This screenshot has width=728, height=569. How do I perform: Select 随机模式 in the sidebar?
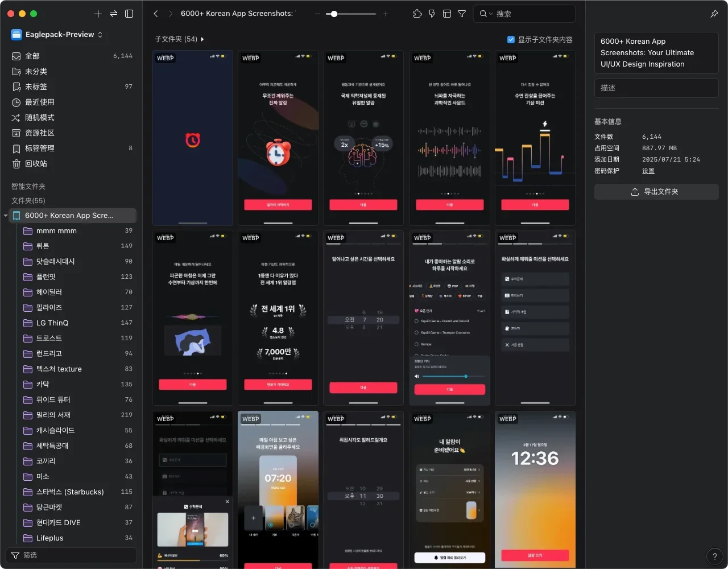tap(39, 117)
